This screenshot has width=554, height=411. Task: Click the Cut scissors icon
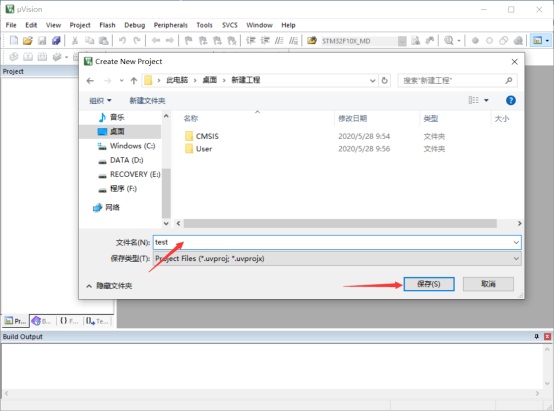click(x=75, y=41)
